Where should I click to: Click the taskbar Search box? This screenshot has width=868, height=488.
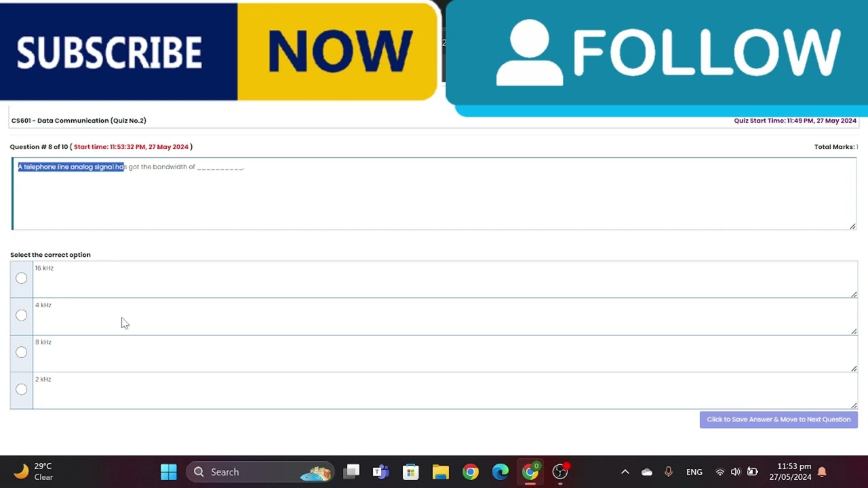260,472
